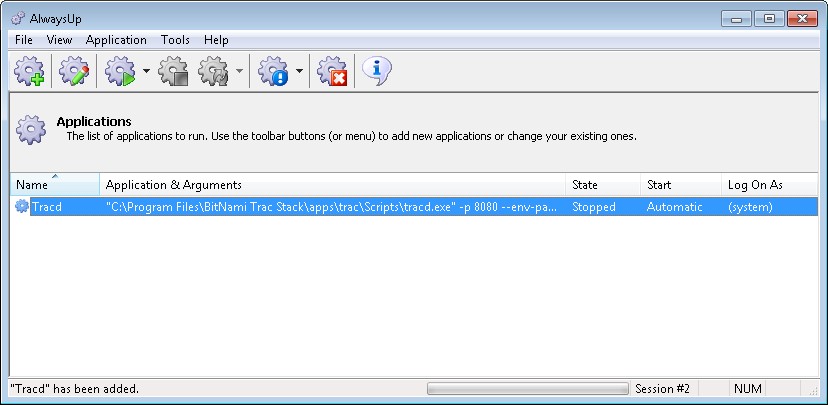
Task: Click the Automatic start cell
Action: (x=675, y=207)
